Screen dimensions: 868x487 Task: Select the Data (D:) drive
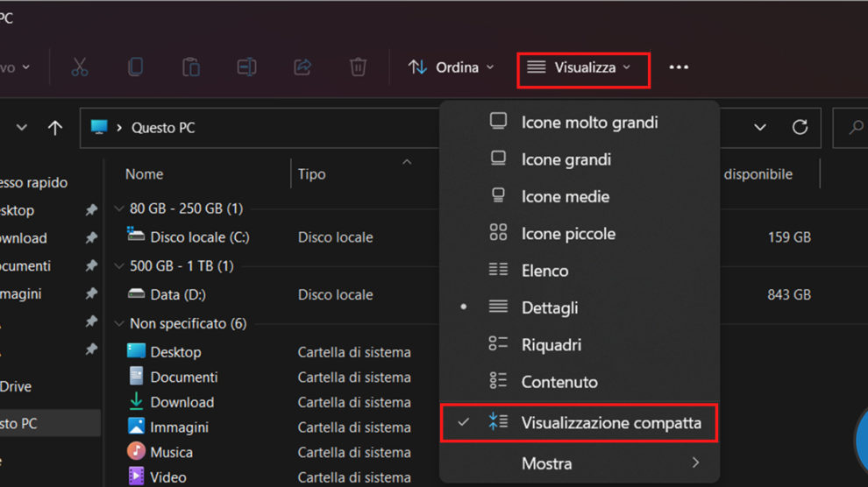point(177,295)
